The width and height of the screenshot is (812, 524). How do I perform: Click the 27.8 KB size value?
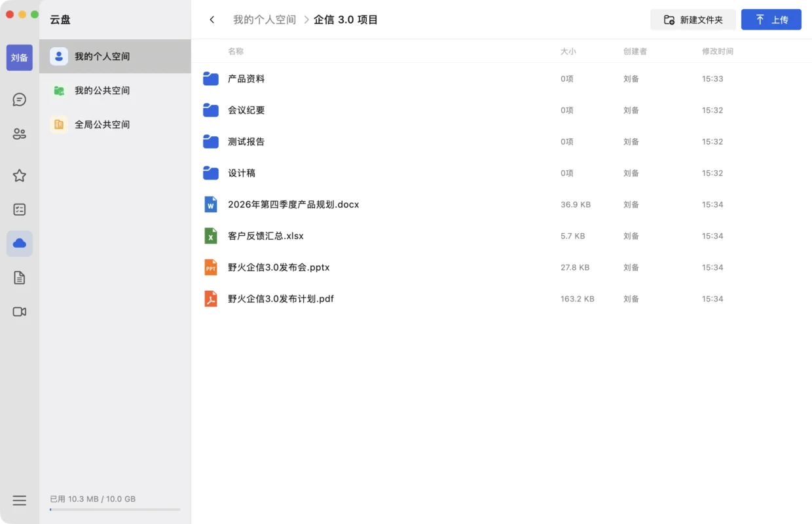(575, 267)
